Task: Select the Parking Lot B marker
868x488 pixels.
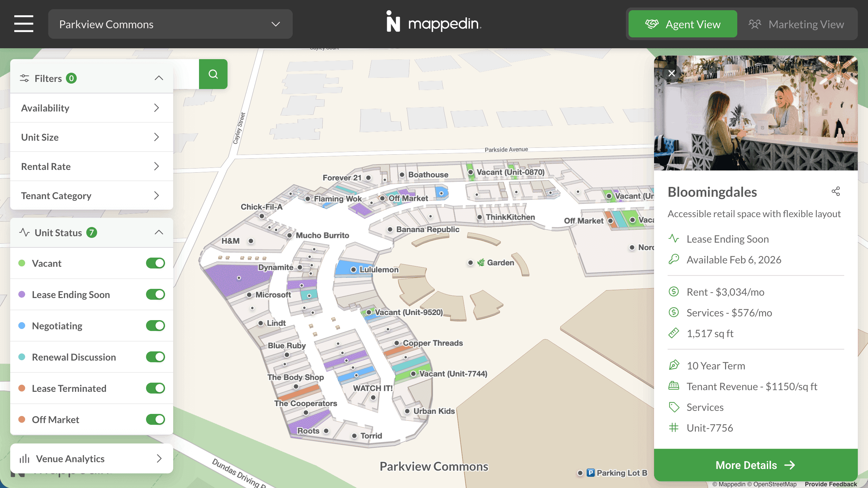Action: [580, 473]
